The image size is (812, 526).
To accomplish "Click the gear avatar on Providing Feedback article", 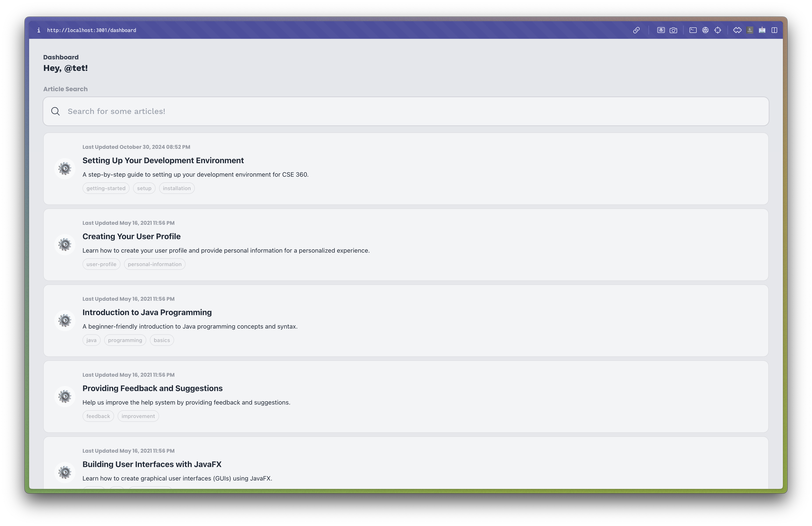I will [x=64, y=396].
